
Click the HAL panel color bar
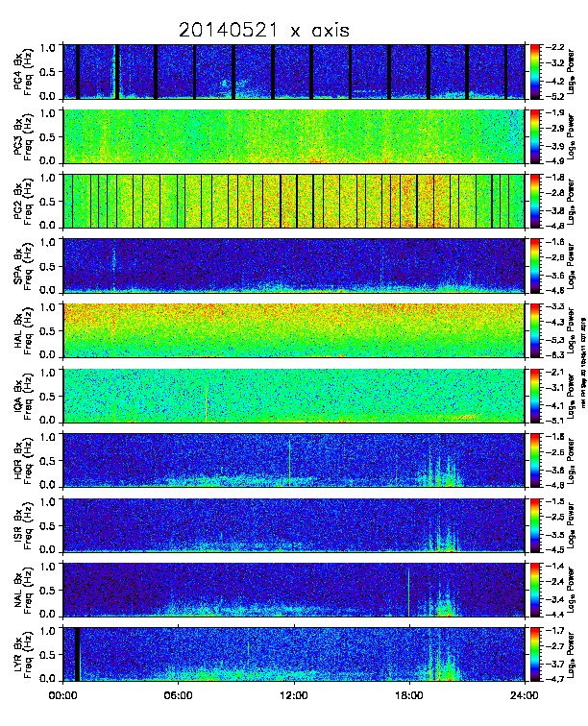(x=535, y=331)
